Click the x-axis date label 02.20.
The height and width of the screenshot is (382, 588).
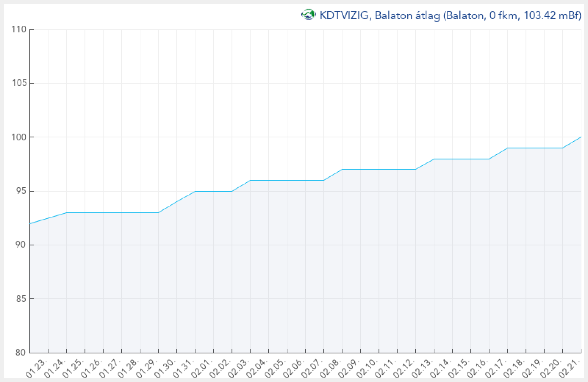tap(551, 369)
